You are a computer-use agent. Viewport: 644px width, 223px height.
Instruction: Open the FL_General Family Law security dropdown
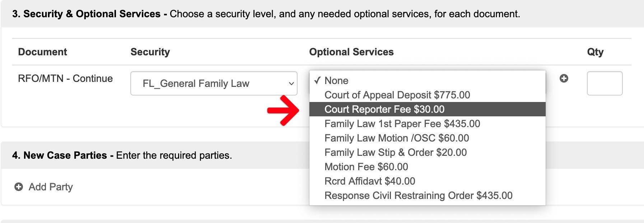(214, 83)
